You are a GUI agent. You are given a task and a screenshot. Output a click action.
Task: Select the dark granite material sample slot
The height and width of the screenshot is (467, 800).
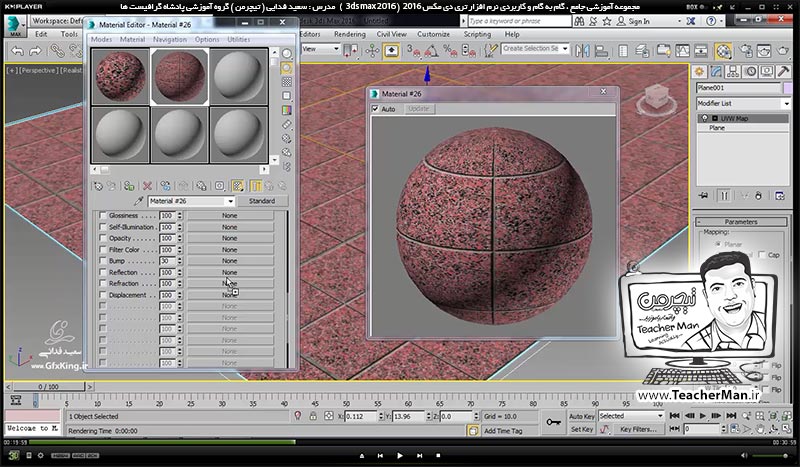click(120, 77)
